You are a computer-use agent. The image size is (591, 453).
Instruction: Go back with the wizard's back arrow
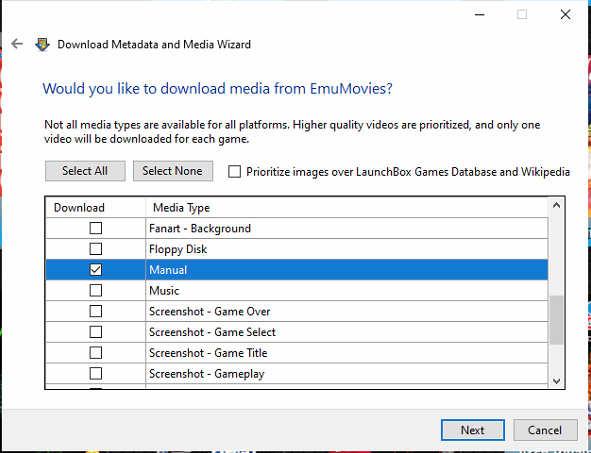[17, 44]
